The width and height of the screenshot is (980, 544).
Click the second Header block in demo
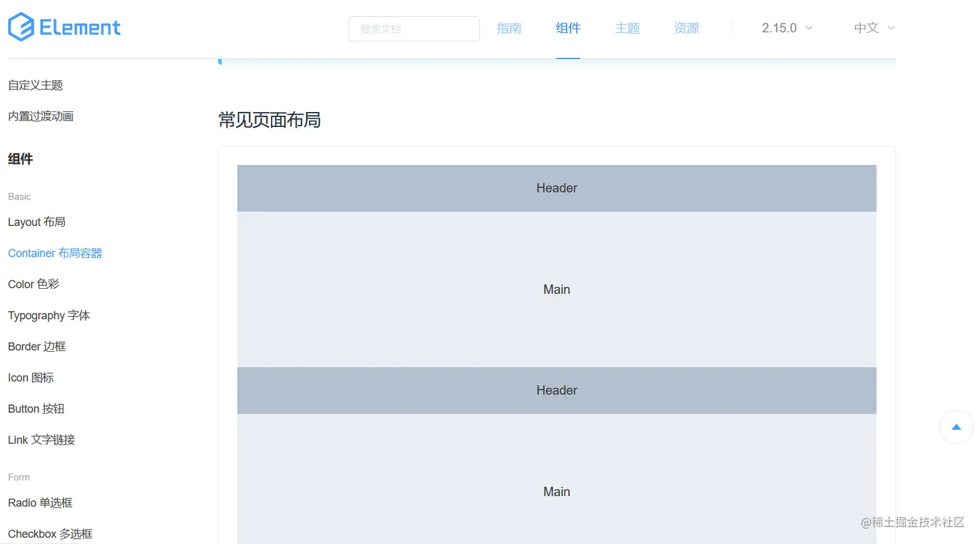(557, 391)
